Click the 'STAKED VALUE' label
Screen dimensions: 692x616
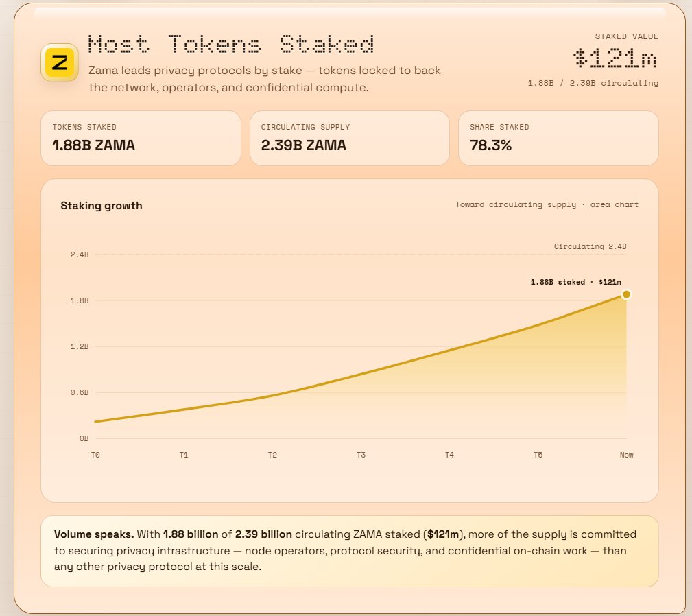coord(626,36)
